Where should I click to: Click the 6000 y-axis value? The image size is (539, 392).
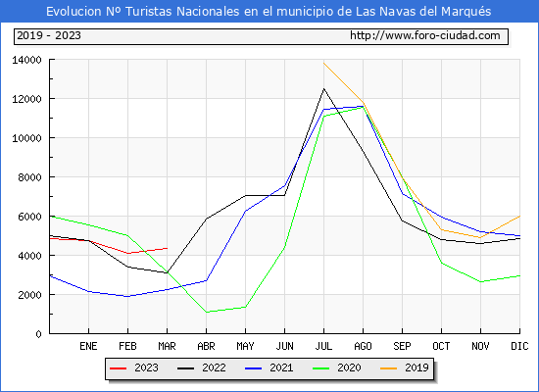pyautogui.click(x=30, y=217)
